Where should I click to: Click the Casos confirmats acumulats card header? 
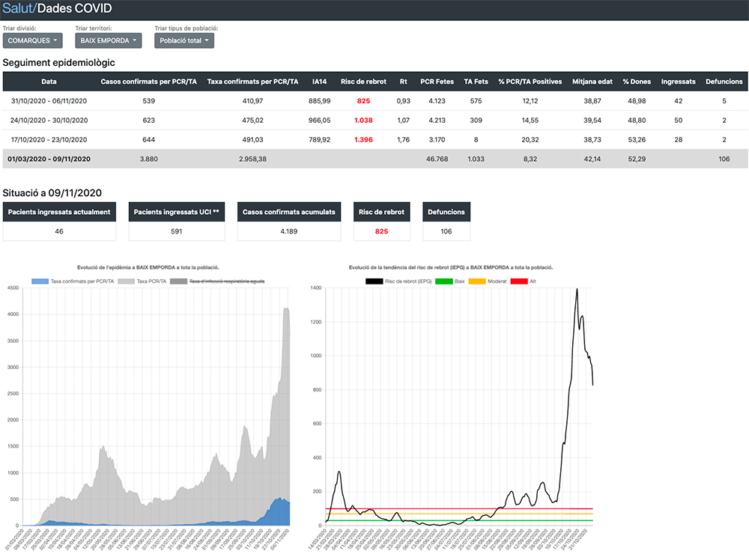[x=289, y=212]
